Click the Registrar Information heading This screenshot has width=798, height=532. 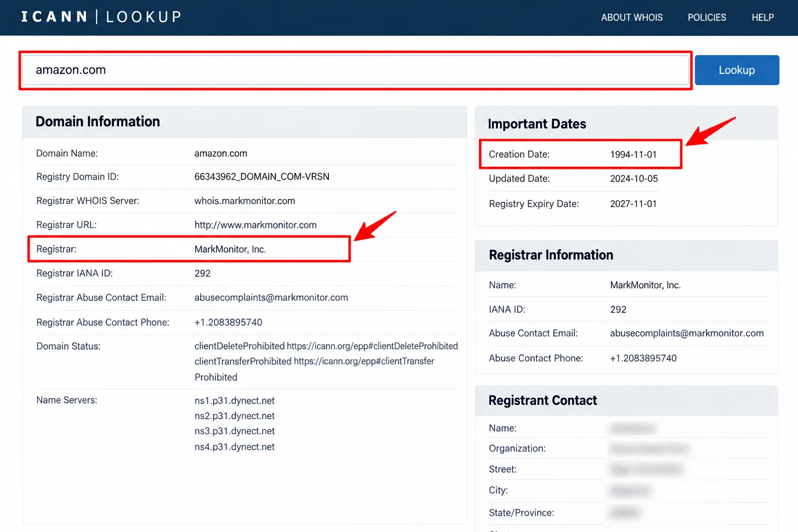(551, 255)
